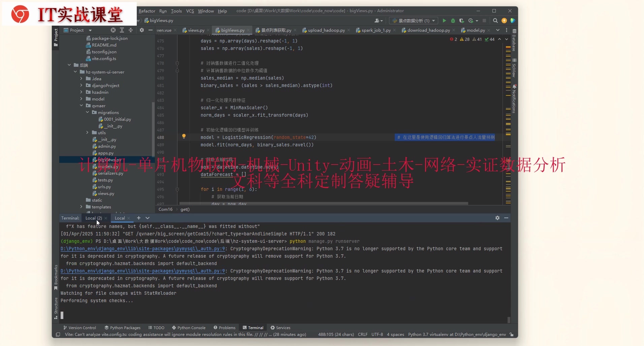The width and height of the screenshot is (644, 346).
Task: Click the editor horizontal scrollbar
Action: [324, 203]
